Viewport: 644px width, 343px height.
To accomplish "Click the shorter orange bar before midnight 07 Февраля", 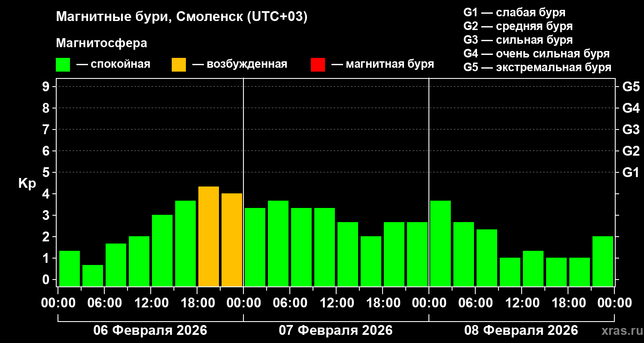I will [x=232, y=240].
